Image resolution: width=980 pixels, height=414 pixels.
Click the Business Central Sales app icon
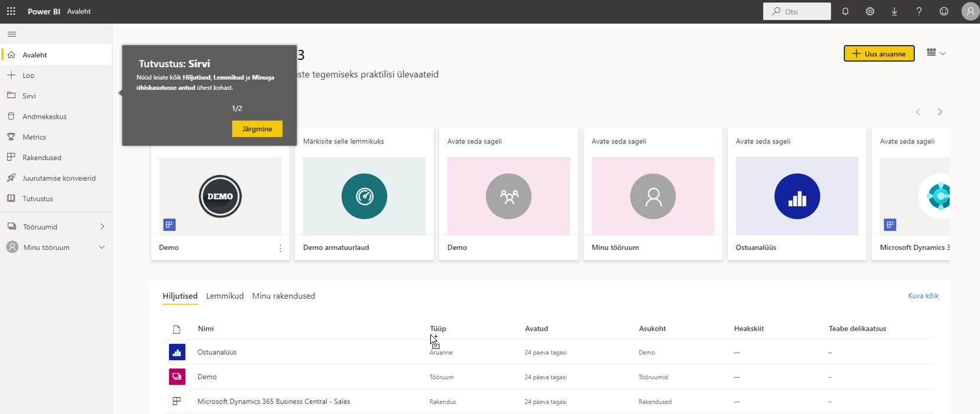pyautogui.click(x=177, y=401)
